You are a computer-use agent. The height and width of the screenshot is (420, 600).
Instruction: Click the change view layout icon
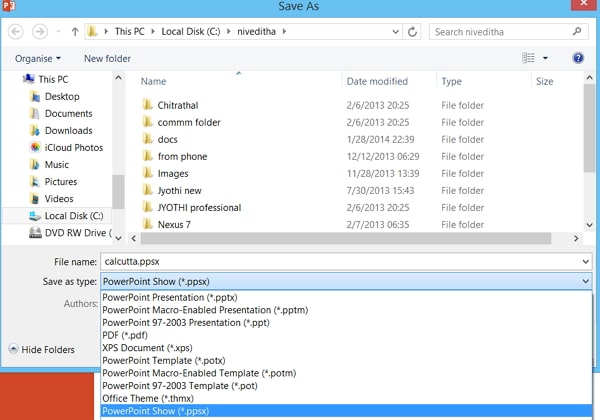pos(529,58)
